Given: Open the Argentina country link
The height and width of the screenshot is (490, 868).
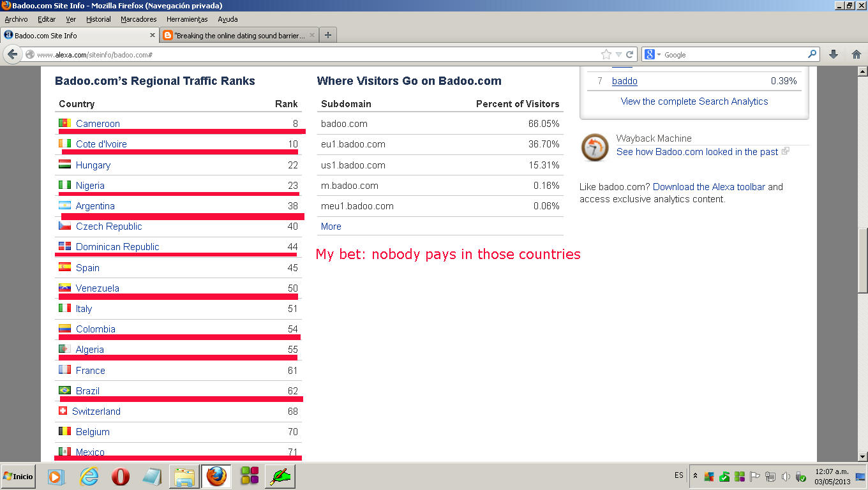Looking at the screenshot, I should pyautogui.click(x=95, y=206).
